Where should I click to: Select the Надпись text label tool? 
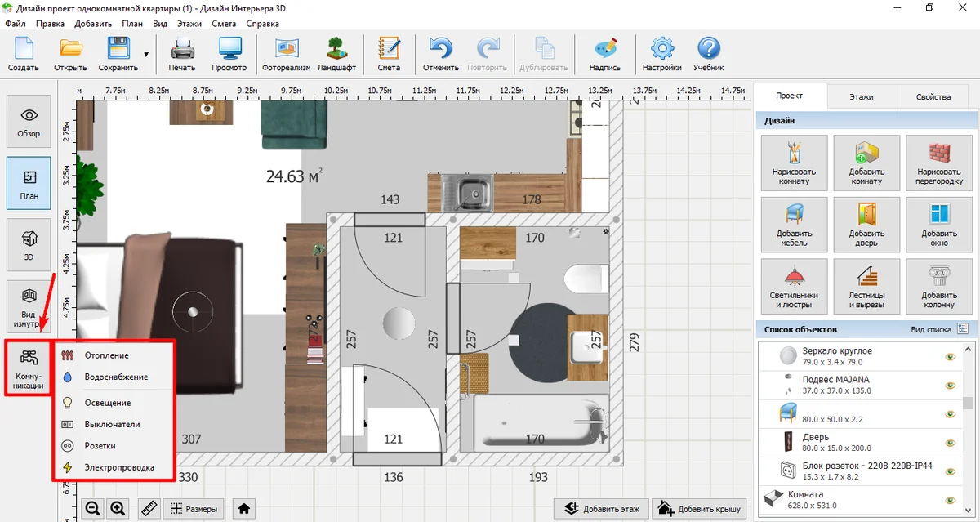coord(605,53)
